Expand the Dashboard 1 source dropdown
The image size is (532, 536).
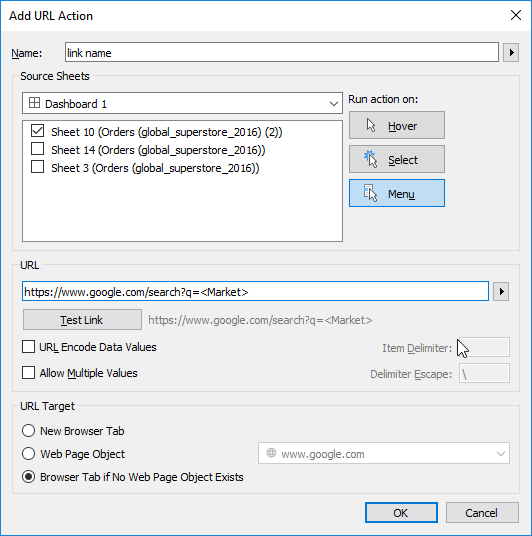[x=182, y=103]
